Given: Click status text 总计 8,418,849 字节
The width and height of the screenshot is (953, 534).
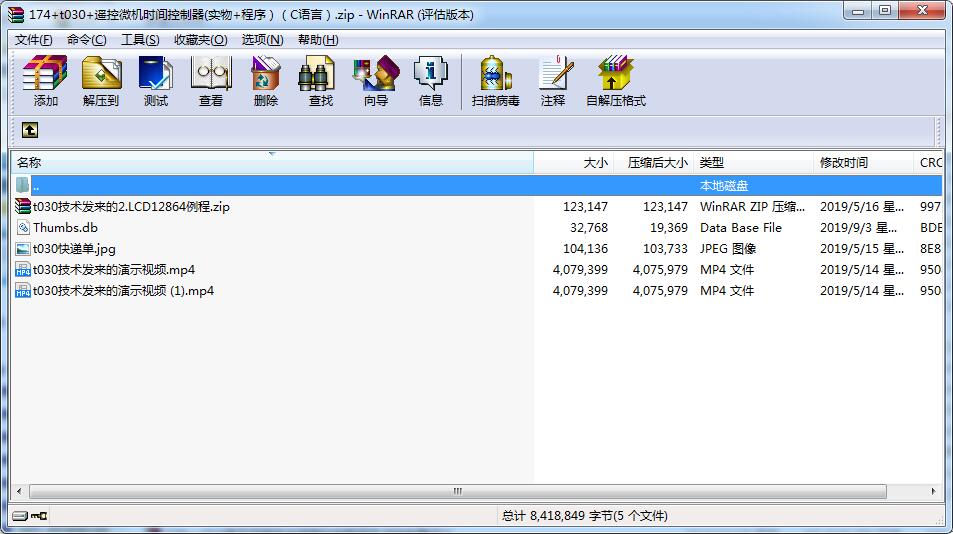Looking at the screenshot, I should coord(585,516).
